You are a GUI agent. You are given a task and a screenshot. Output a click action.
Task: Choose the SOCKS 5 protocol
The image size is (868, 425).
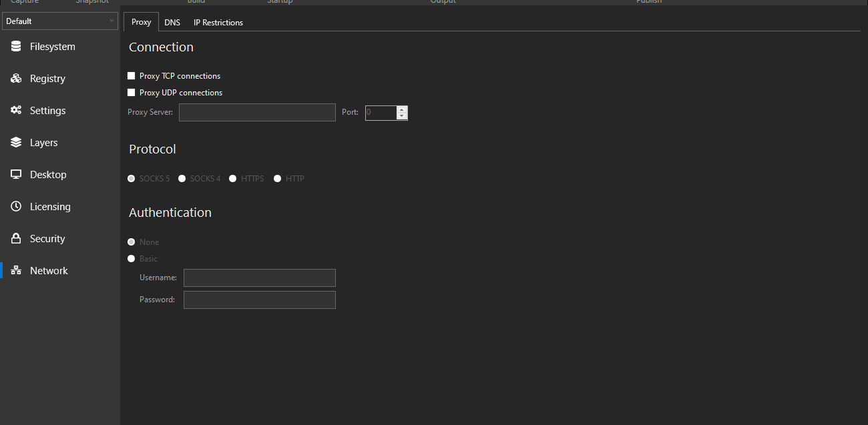(x=131, y=178)
